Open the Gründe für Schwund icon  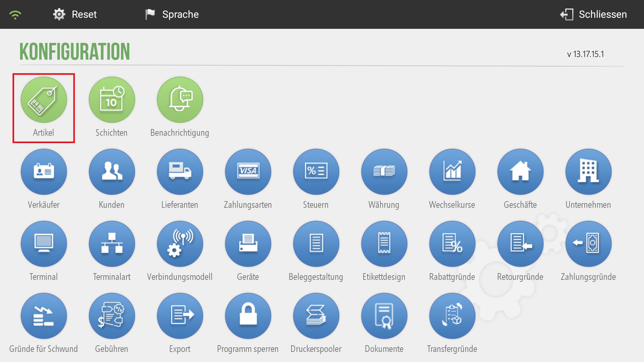(x=44, y=316)
